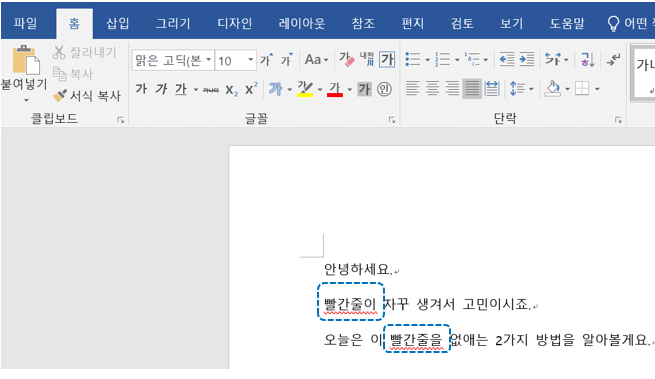
Task: Switch to the 편지 tab
Action: pos(413,23)
